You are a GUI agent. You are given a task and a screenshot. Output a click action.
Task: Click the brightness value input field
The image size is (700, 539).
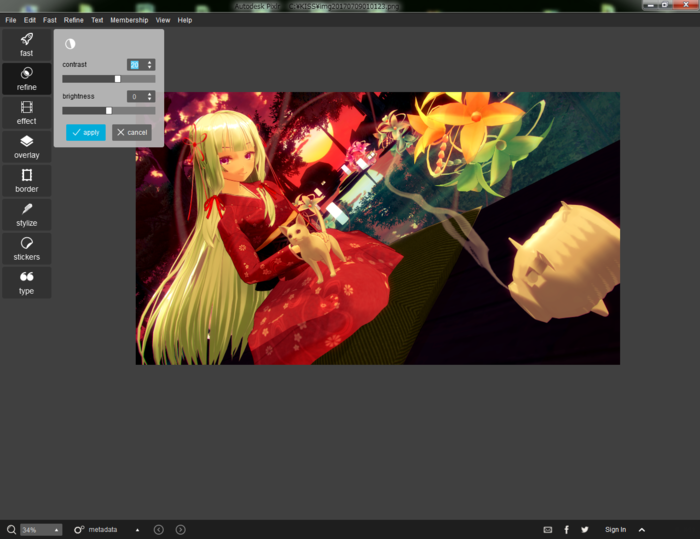[136, 96]
